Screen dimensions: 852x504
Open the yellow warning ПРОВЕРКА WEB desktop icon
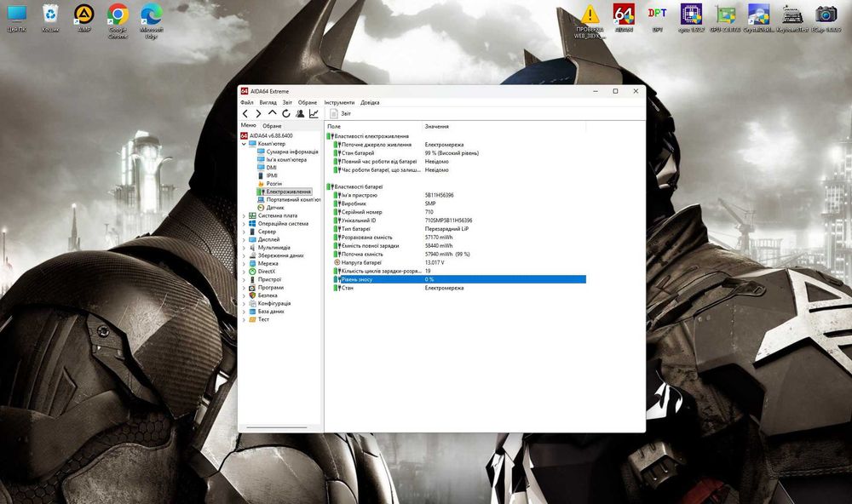(x=590, y=22)
